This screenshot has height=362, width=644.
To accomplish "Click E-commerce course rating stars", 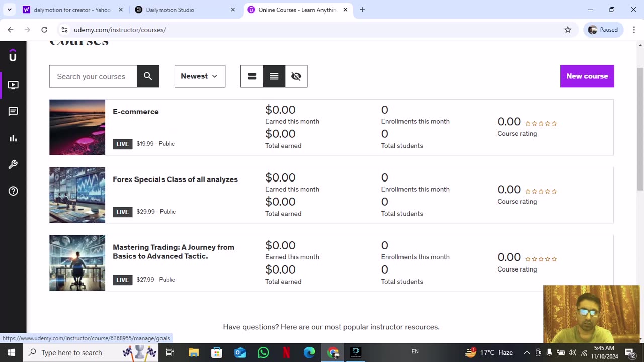I will point(541,123).
